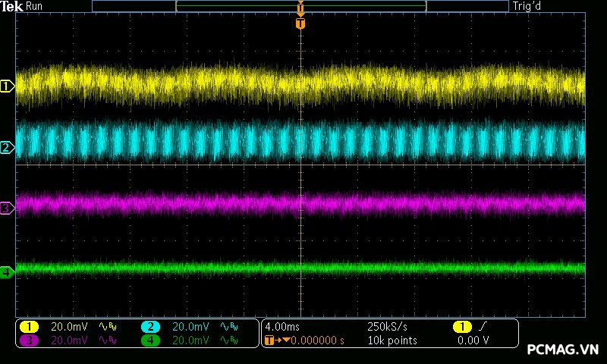This screenshot has height=364, width=607.
Task: Open the 250kS/s sample rate readout
Action: (388, 326)
